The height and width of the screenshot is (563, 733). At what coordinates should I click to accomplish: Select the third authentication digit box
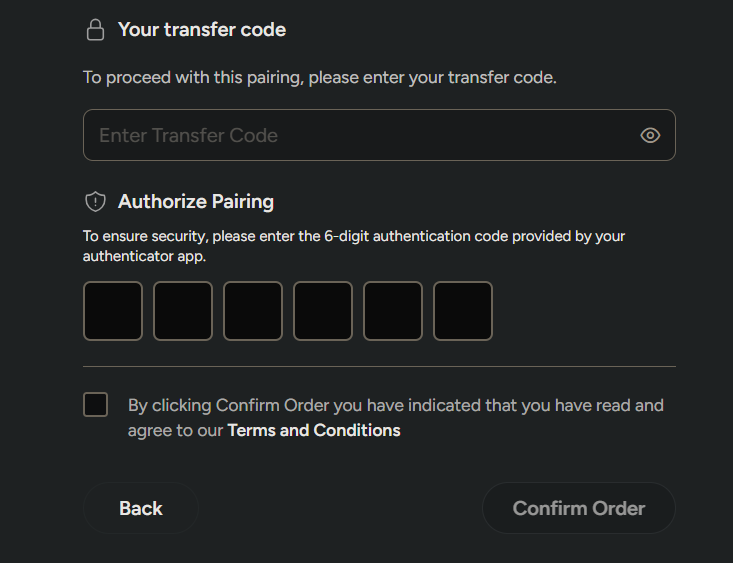click(x=253, y=311)
